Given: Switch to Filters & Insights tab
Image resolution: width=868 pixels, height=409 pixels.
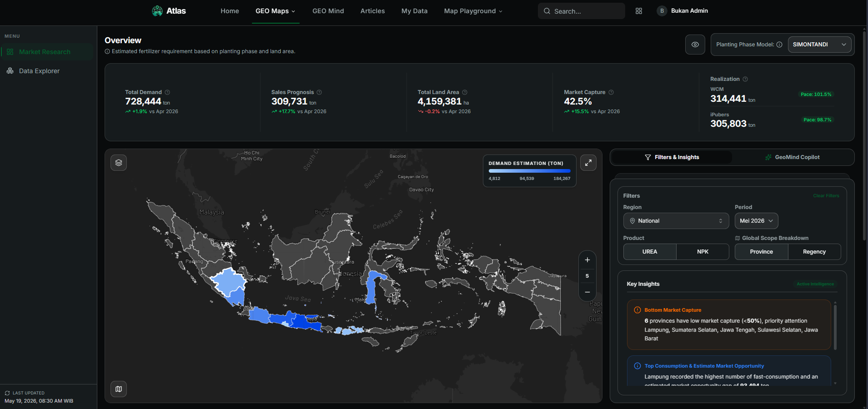Looking at the screenshot, I should (x=672, y=157).
